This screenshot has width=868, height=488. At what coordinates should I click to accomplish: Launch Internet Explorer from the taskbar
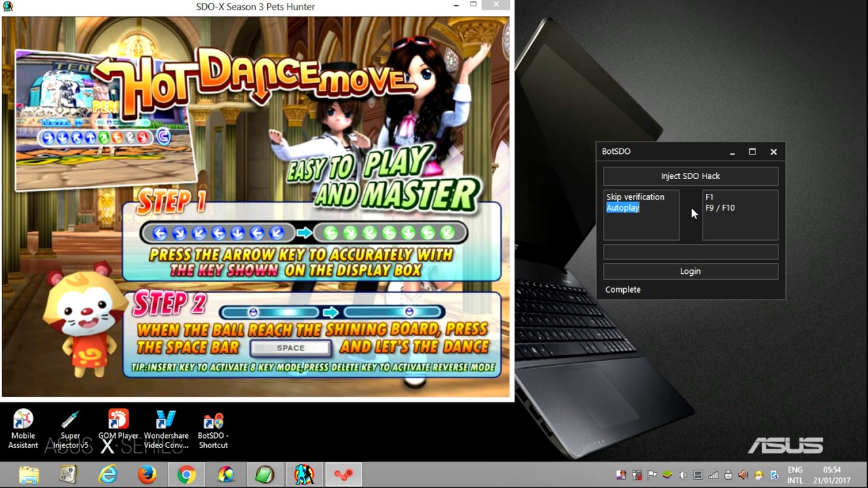(x=108, y=475)
